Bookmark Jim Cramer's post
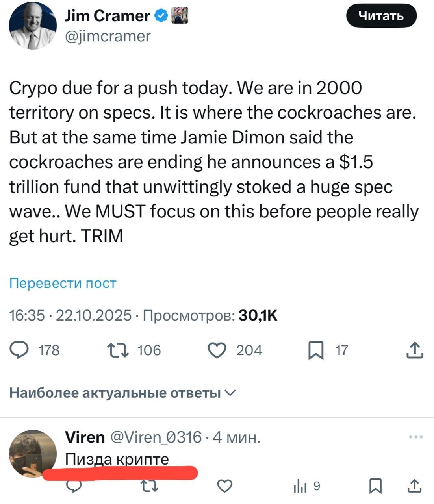This screenshot has height=504, width=434. click(x=315, y=350)
